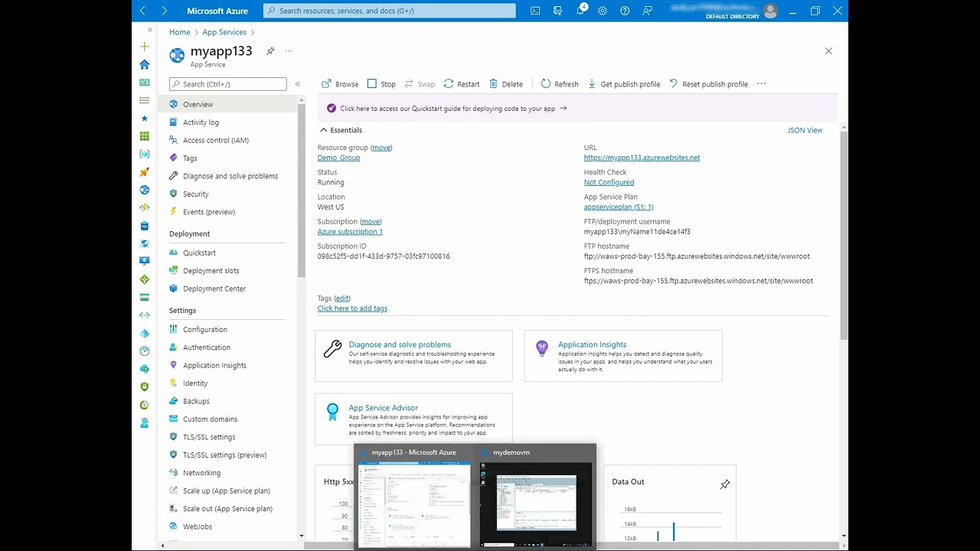
Task: Open Azure subscription 1 link
Action: coord(350,232)
